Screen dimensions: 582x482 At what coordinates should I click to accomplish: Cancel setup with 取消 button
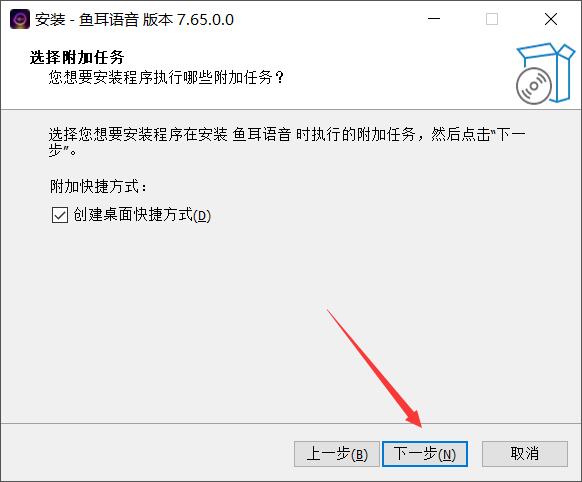(x=525, y=454)
